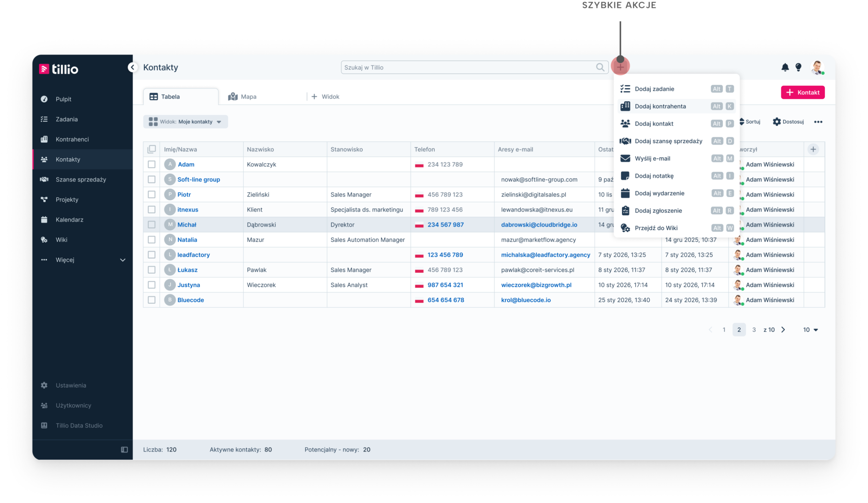
Task: Check the Piotr Zieliński row checkbox
Action: coord(152,195)
